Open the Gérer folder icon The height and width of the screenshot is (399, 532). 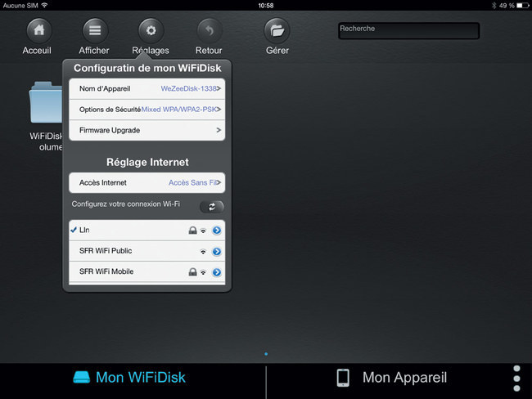click(x=277, y=30)
